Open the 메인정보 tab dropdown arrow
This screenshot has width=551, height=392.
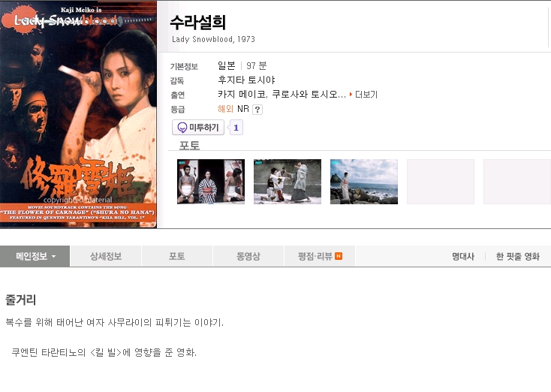(54, 257)
